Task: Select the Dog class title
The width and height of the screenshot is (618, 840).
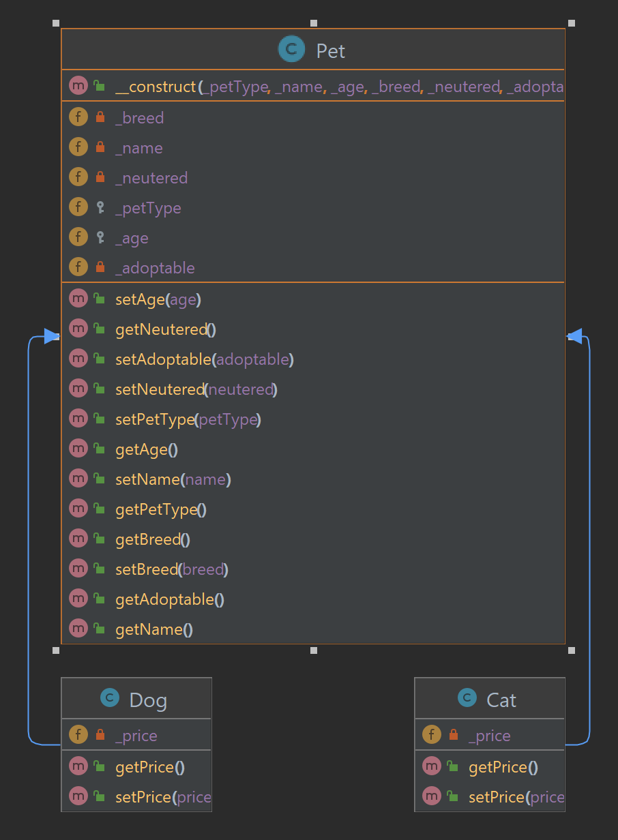Action: point(148,700)
